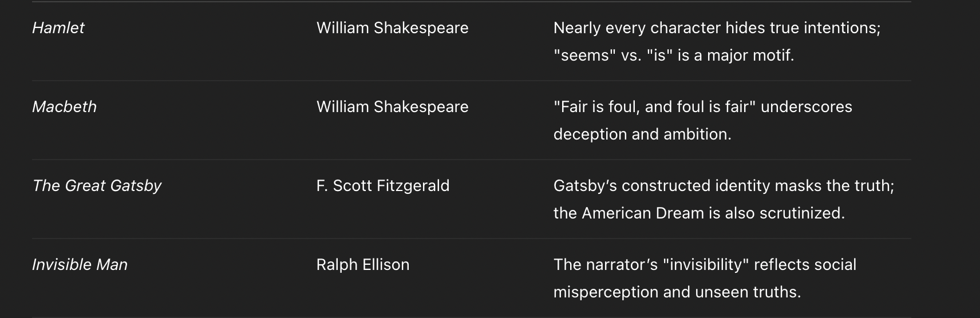The width and height of the screenshot is (980, 318).
Task: Click William Shakespeare in the Macbeth row
Action: 392,106
